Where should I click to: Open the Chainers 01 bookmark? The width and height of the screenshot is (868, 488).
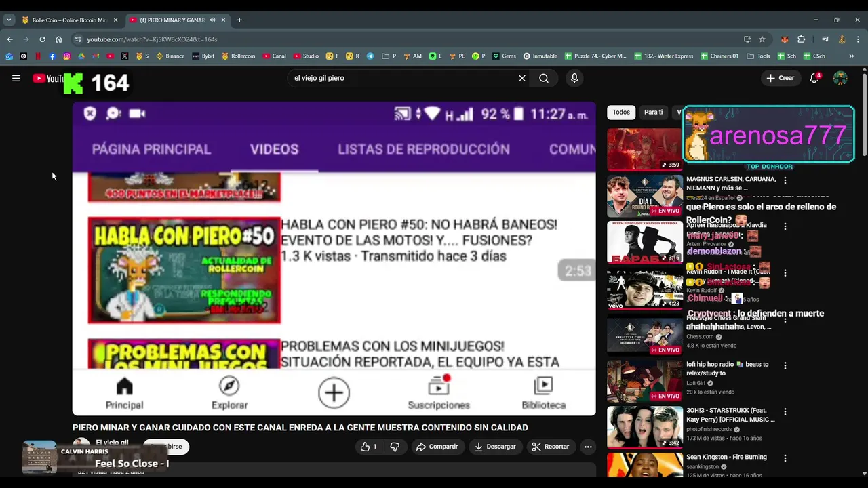(720, 56)
